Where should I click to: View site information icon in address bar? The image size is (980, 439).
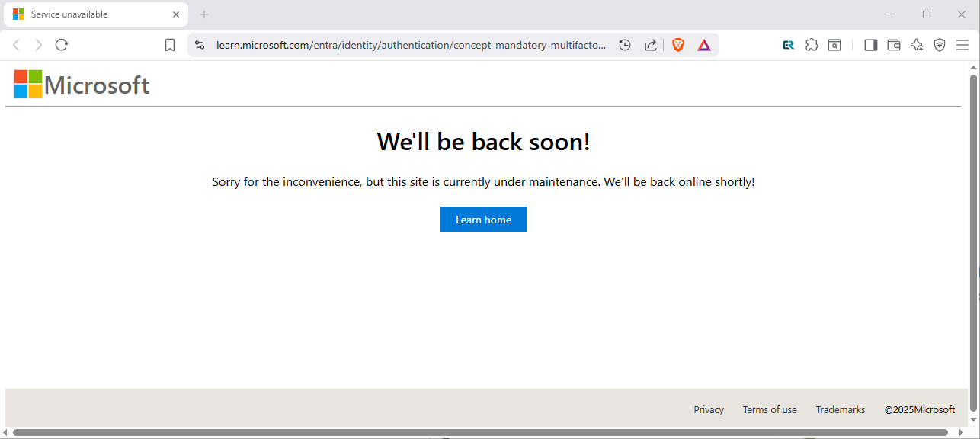click(x=200, y=45)
